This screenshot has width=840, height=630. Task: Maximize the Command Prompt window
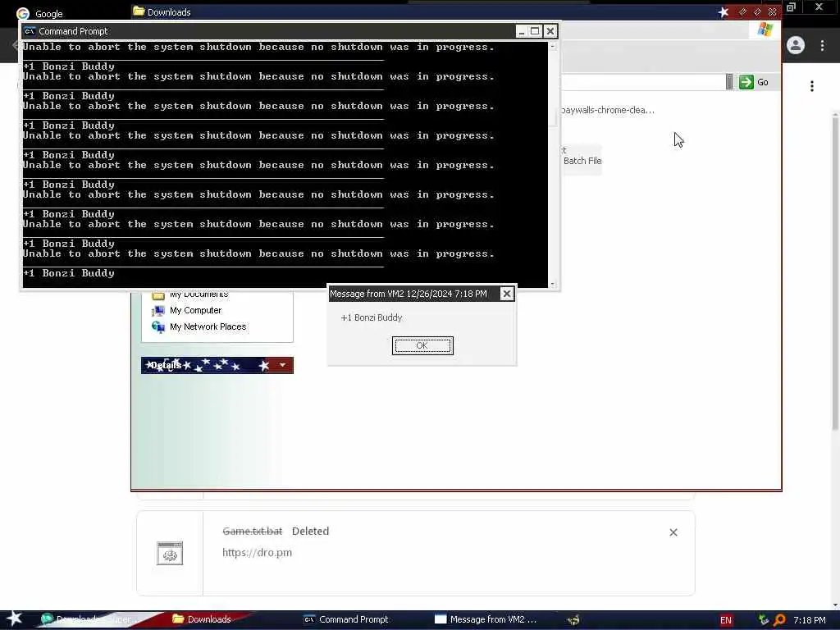535,31
